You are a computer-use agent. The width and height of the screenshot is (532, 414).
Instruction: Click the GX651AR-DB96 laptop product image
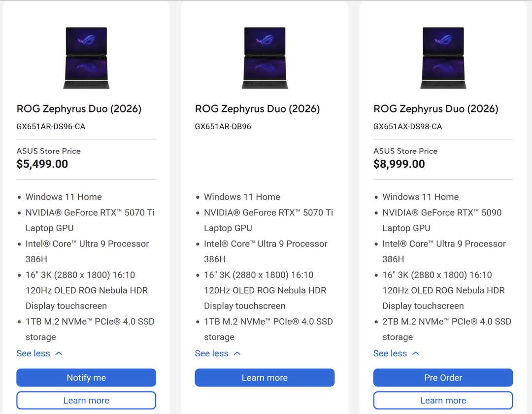pyautogui.click(x=265, y=58)
